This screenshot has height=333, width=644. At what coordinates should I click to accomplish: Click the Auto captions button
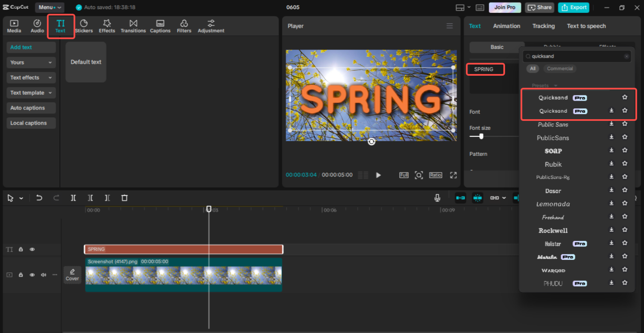pyautogui.click(x=31, y=108)
